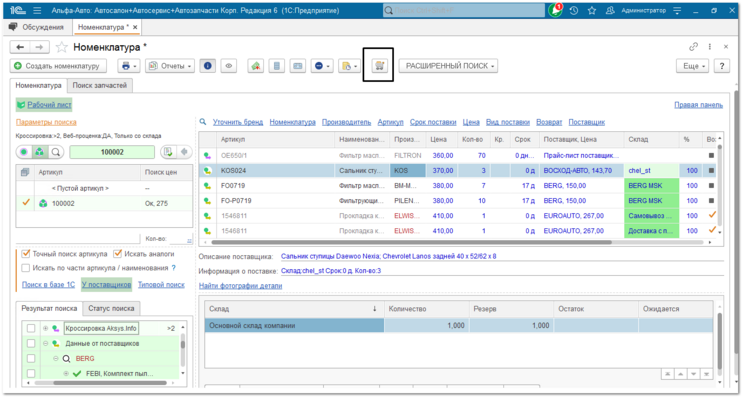Click the gray arrow icon beside article field
Image resolution: width=743 pixels, height=398 pixels.
click(184, 152)
